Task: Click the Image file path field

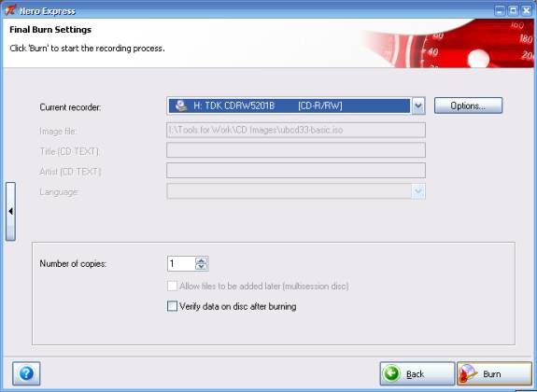Action: [296, 130]
